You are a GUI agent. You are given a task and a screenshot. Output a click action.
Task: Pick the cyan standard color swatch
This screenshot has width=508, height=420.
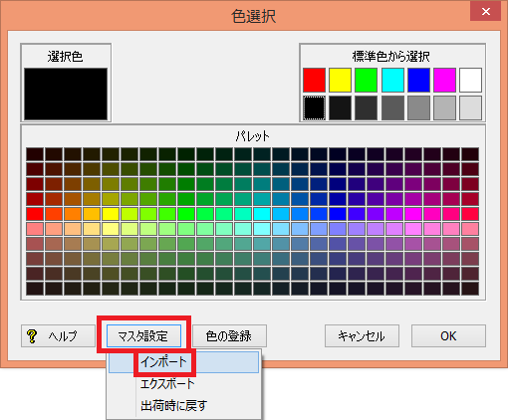[392, 80]
